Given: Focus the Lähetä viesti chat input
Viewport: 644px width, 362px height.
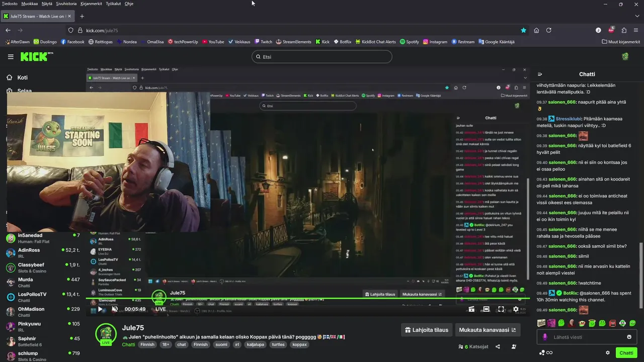Looking at the screenshot, I should 586,337.
